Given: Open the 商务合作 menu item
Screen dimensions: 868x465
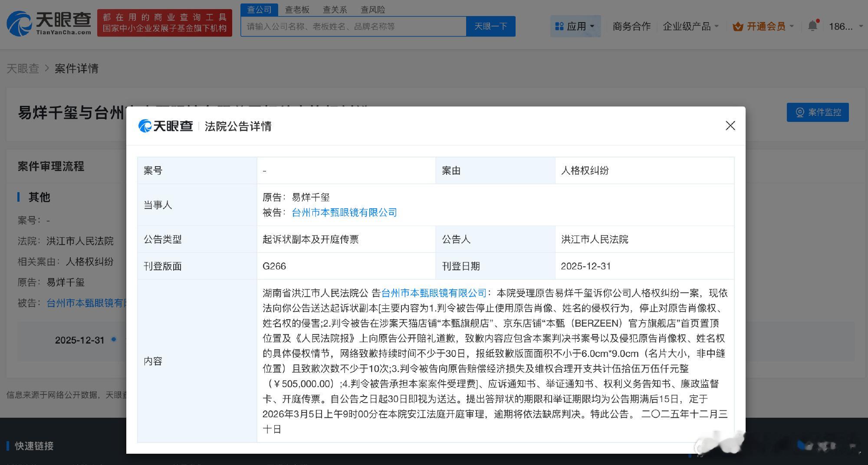Looking at the screenshot, I should coord(631,26).
